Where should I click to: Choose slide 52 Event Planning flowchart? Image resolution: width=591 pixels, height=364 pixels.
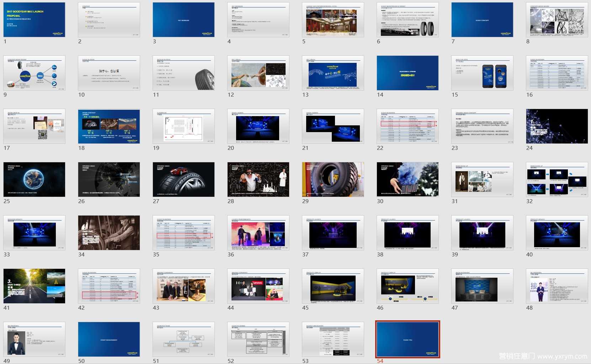[x=258, y=339]
